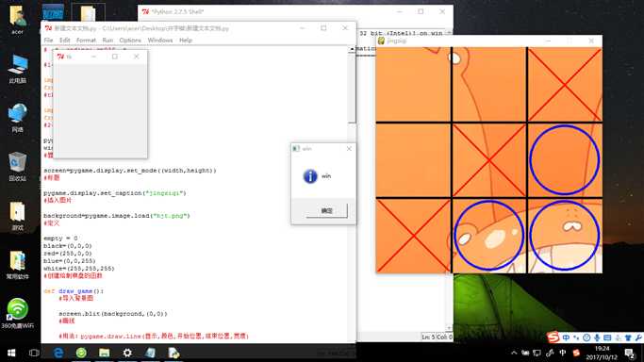Image resolution: width=644 pixels, height=362 pixels.
Task: Open the green 360 browser taskbar icon
Action: click(81, 353)
